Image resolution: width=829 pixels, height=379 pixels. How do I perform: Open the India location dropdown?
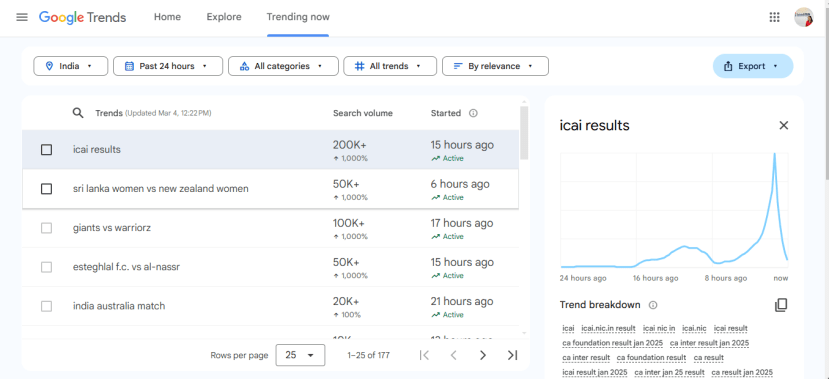click(x=70, y=66)
